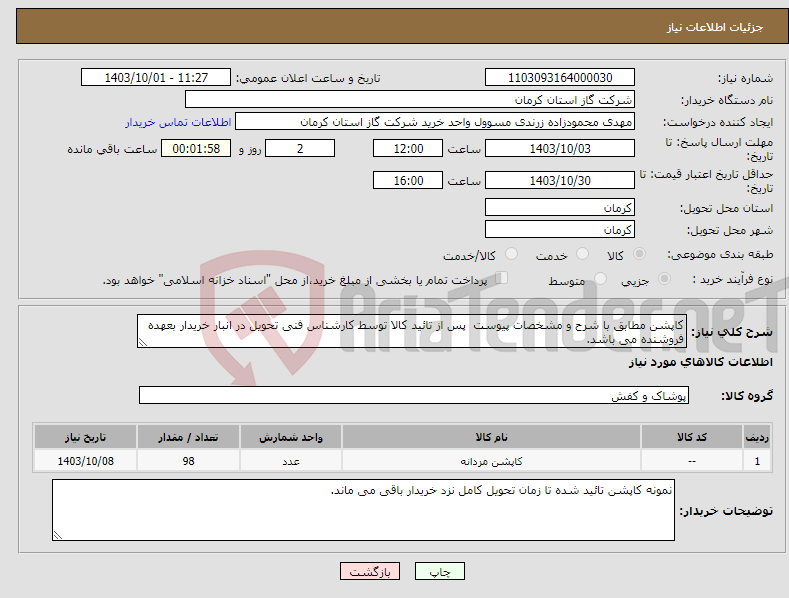Click the استان محل تحویل field
789x598 pixels.
coord(560,207)
